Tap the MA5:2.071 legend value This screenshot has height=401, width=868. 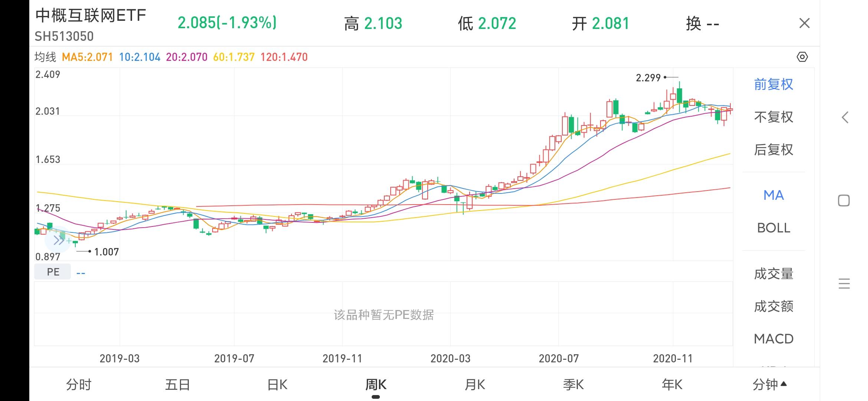coord(87,57)
